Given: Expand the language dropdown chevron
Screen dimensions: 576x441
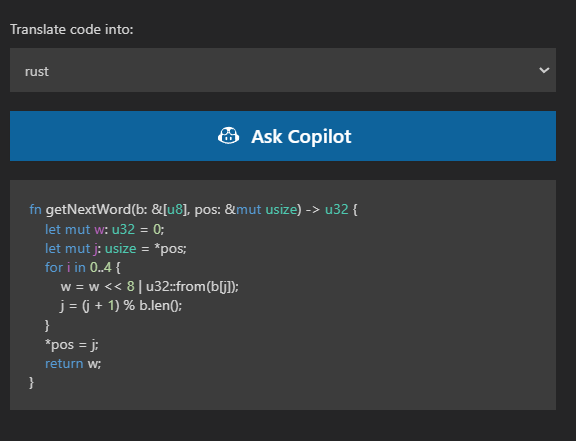Looking at the screenshot, I should [x=544, y=70].
